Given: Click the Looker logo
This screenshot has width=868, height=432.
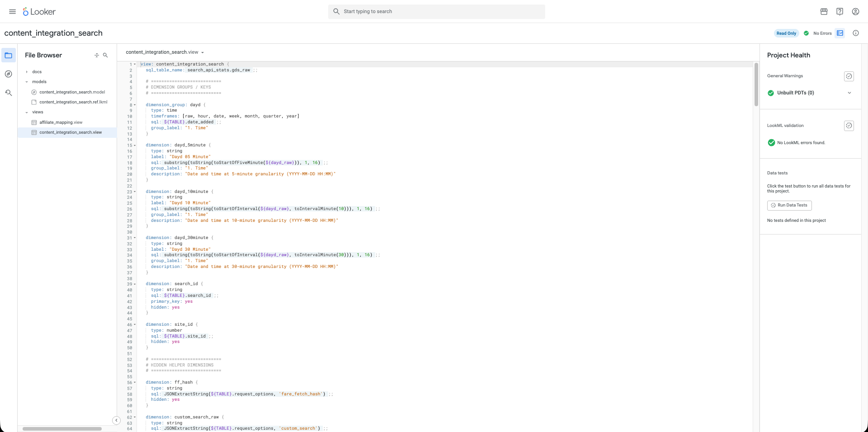Looking at the screenshot, I should tap(39, 11).
